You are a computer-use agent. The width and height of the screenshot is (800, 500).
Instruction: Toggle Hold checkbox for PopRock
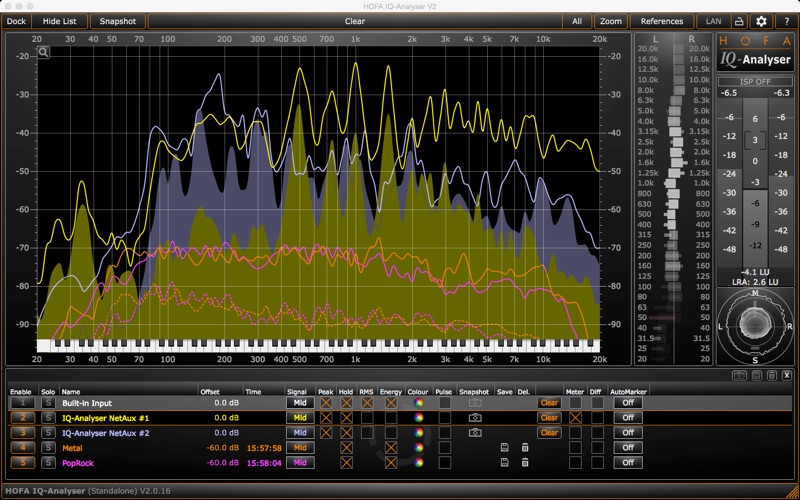(x=346, y=463)
